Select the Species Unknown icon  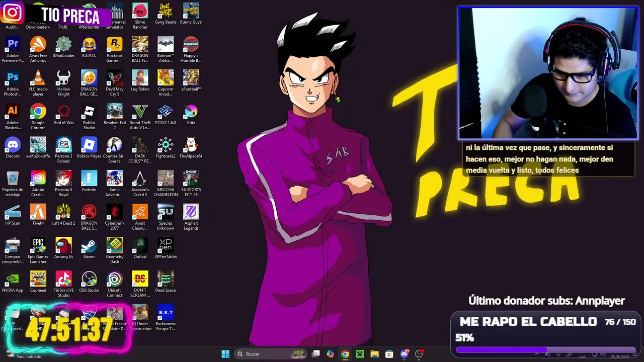(166, 218)
